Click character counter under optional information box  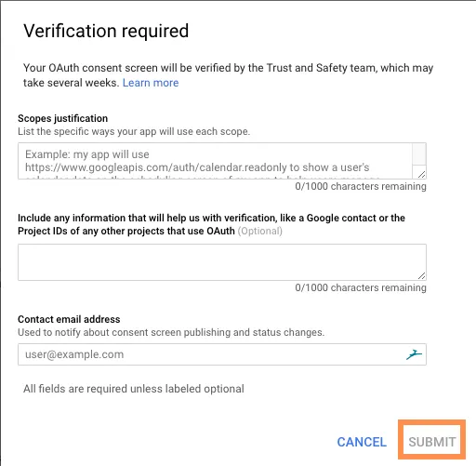click(361, 287)
